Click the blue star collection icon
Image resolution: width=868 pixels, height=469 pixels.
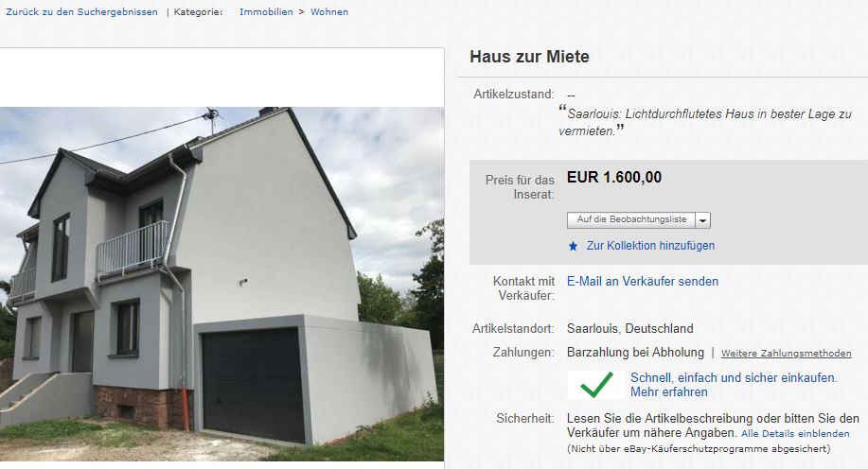(573, 246)
